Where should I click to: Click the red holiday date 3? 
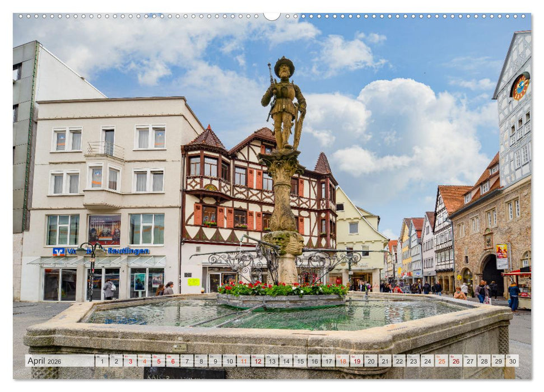tap(130, 362)
